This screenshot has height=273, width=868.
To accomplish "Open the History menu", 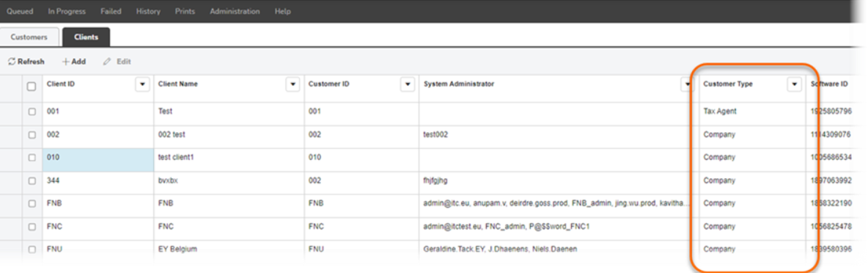I will [148, 11].
